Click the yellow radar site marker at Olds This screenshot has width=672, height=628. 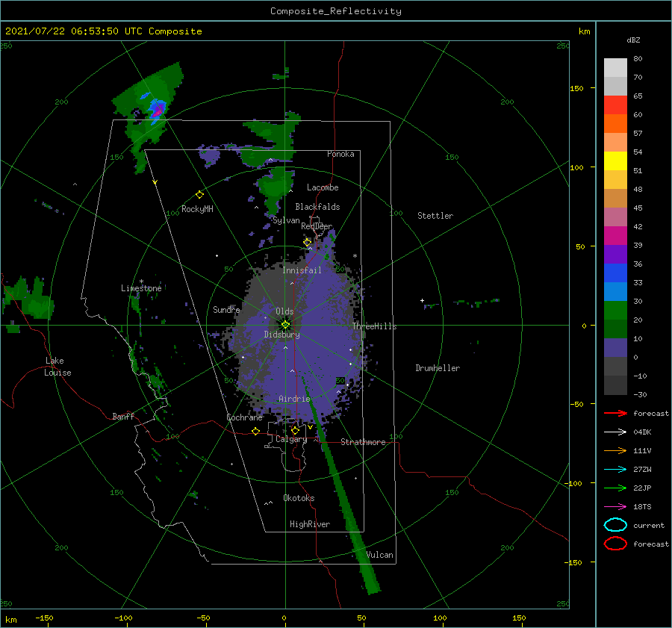tap(285, 325)
